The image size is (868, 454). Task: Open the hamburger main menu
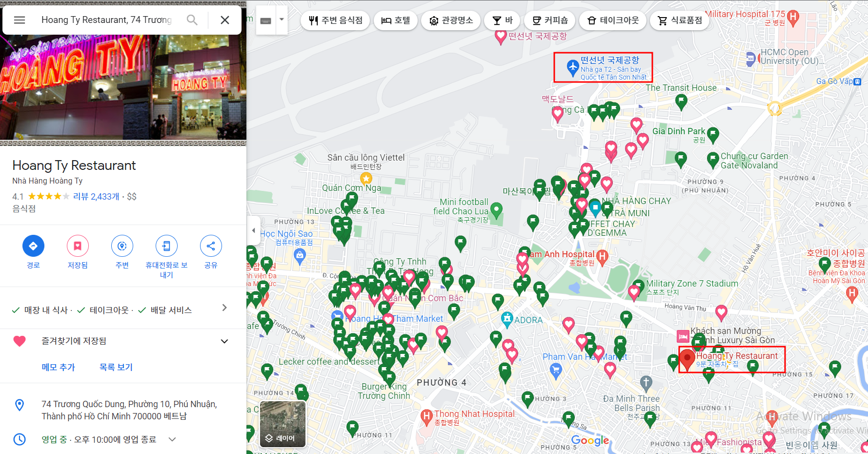point(20,20)
